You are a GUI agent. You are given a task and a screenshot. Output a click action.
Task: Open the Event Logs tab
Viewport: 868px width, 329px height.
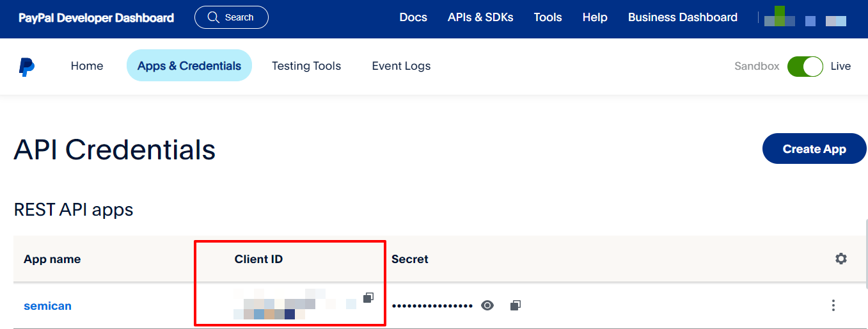[x=401, y=66]
